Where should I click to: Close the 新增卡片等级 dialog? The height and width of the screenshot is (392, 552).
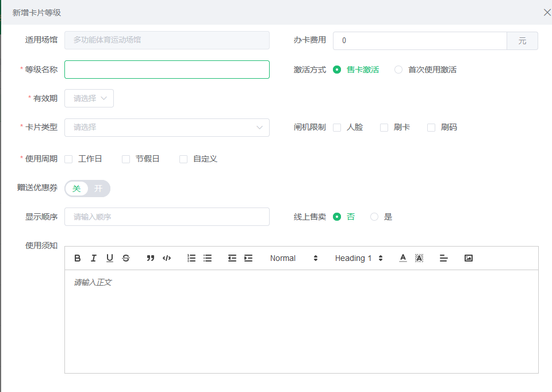[547, 12]
